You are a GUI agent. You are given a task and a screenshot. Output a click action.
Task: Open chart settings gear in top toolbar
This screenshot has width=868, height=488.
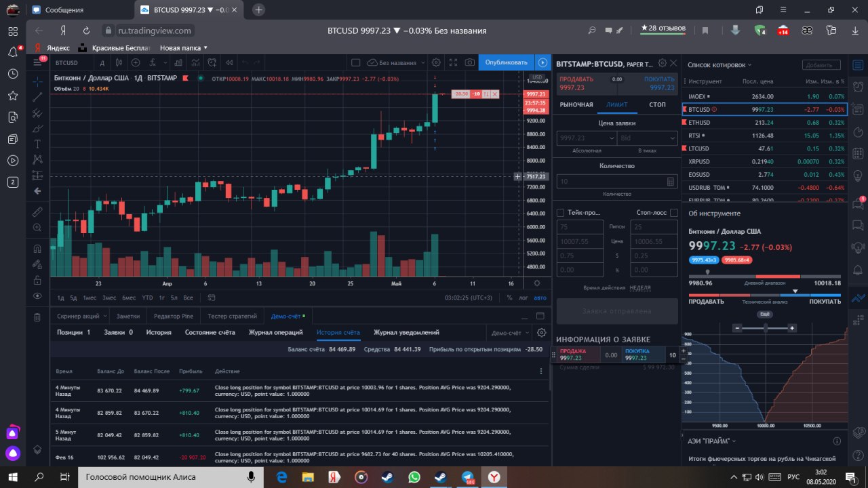point(436,62)
